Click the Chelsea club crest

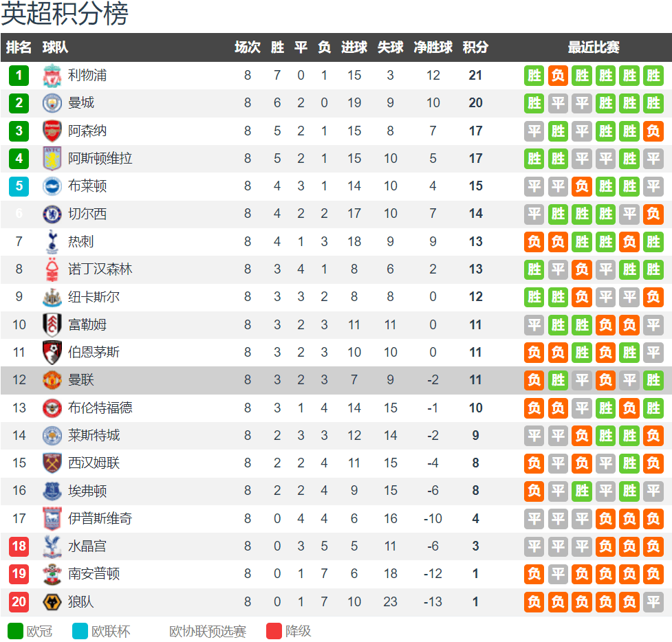click(52, 214)
